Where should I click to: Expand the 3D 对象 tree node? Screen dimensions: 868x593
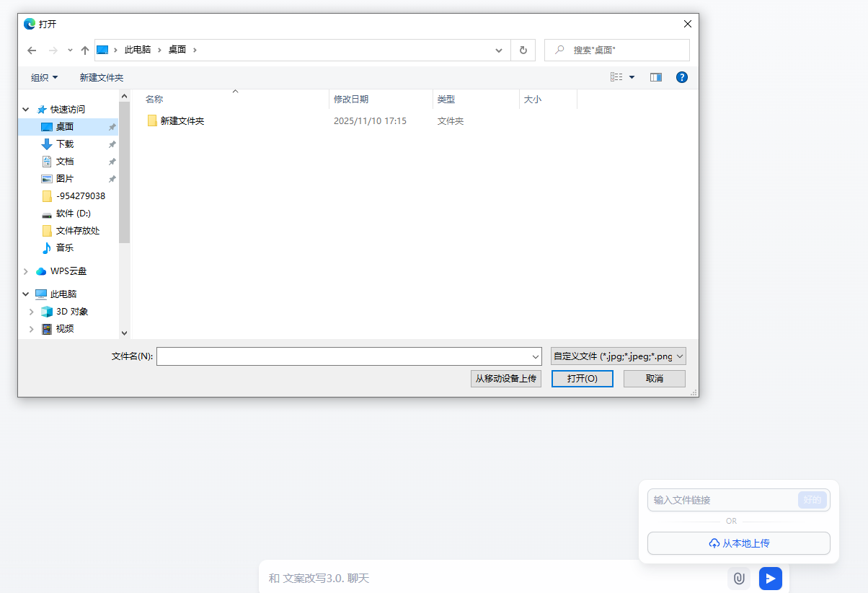point(32,312)
